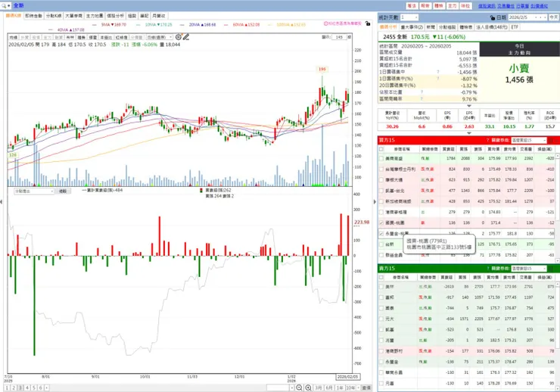Switch to the 分點K線 tab
The image size is (560, 392).
point(54,16)
